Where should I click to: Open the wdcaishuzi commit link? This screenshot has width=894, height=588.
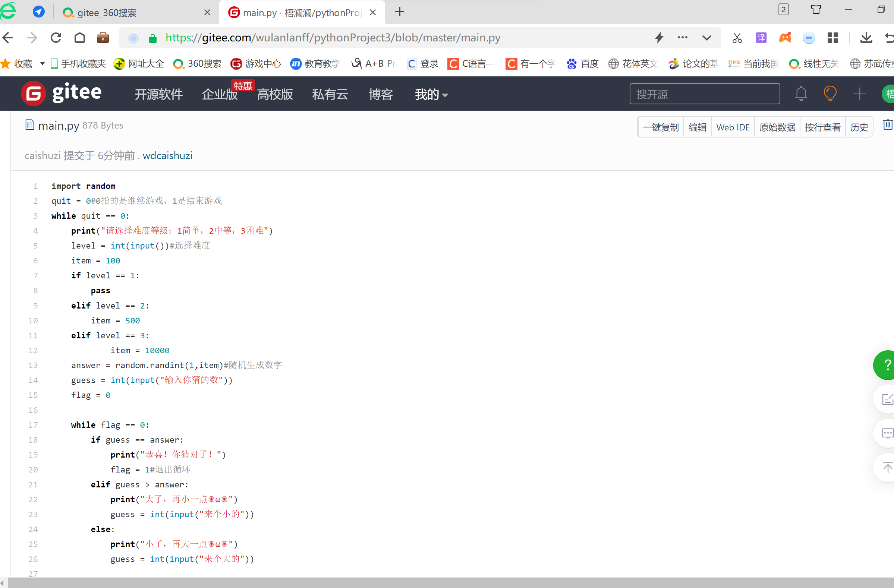pos(167,155)
